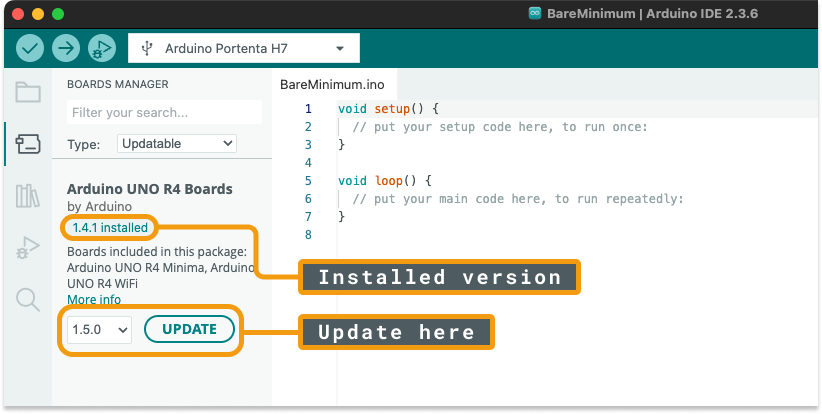Open the Debug sidebar panel icon
This screenshot has height=414, width=822.
coord(28,248)
